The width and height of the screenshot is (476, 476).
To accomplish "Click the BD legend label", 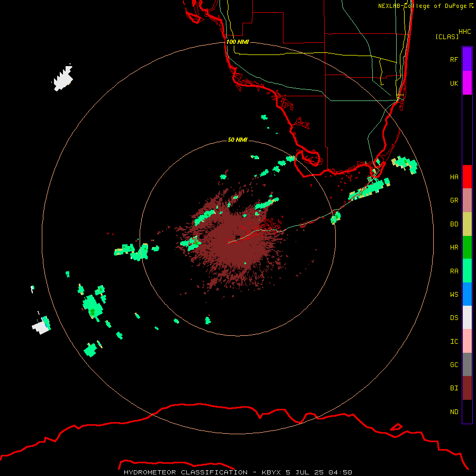I will point(454,224).
